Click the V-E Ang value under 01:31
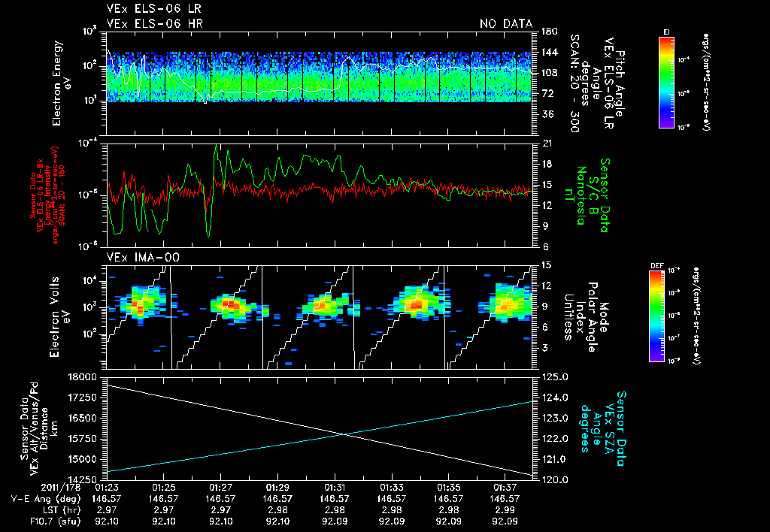770x532 pixels. tap(335, 499)
